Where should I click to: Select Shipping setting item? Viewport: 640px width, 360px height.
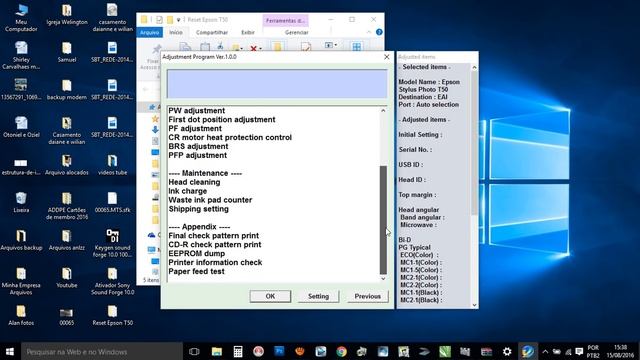[x=198, y=209]
